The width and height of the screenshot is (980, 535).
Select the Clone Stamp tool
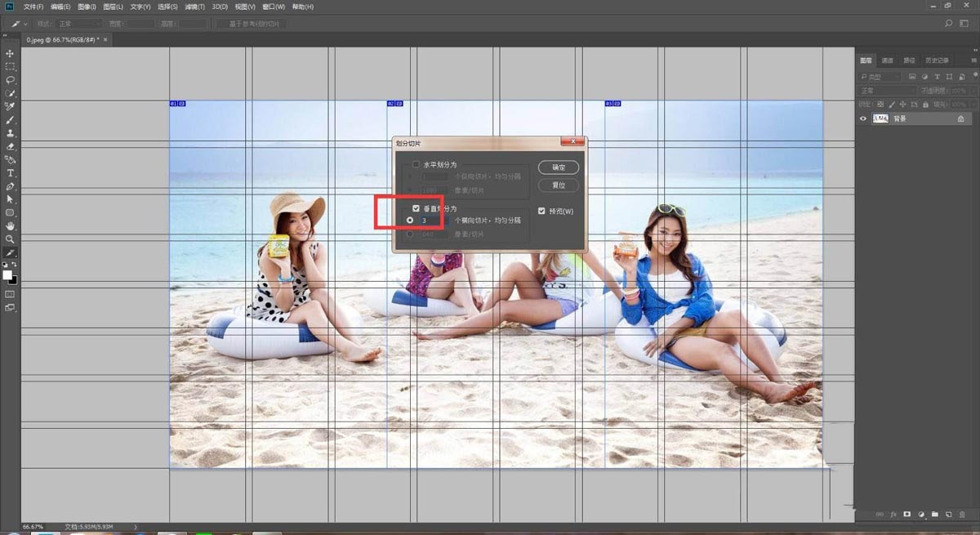10,133
